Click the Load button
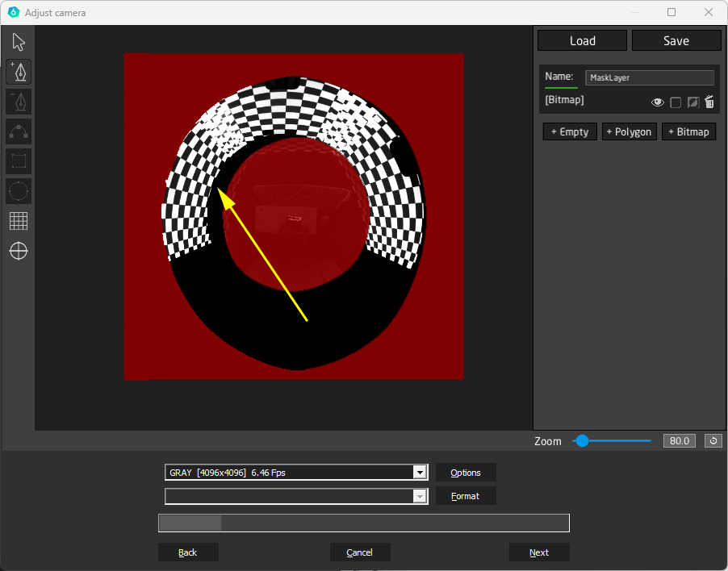This screenshot has width=728, height=571. click(x=582, y=41)
